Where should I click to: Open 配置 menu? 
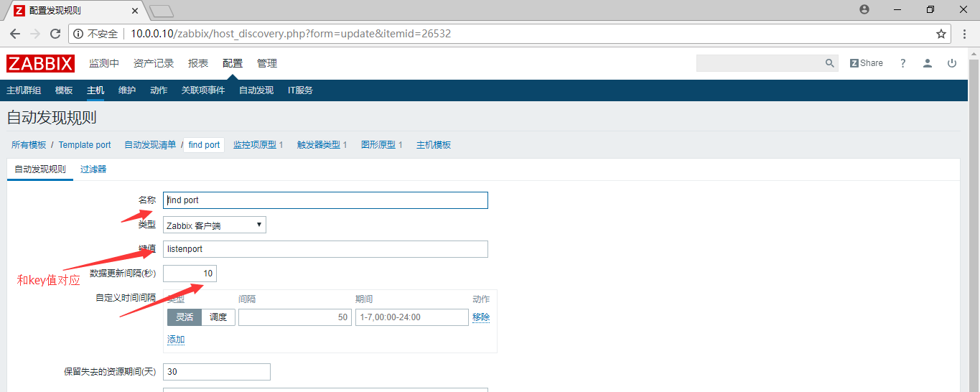pos(233,63)
